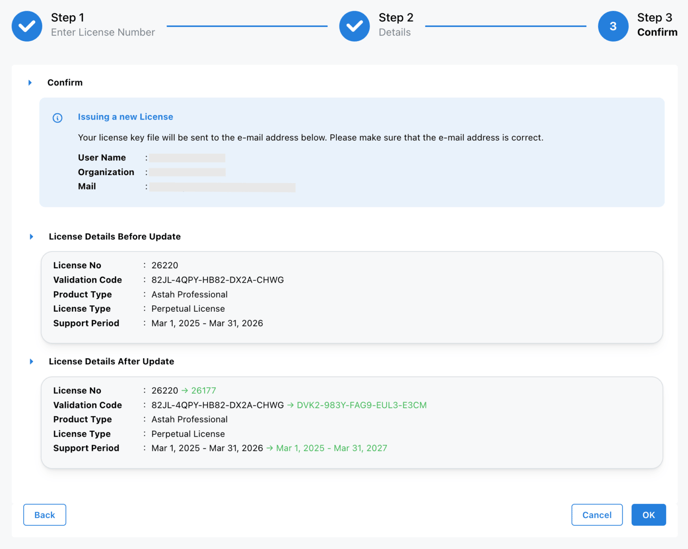Screen dimensions: 688x549
Task: Click the new validation code DVK2-983Y-FAG9-EUL3-E3CM
Action: [x=361, y=405]
